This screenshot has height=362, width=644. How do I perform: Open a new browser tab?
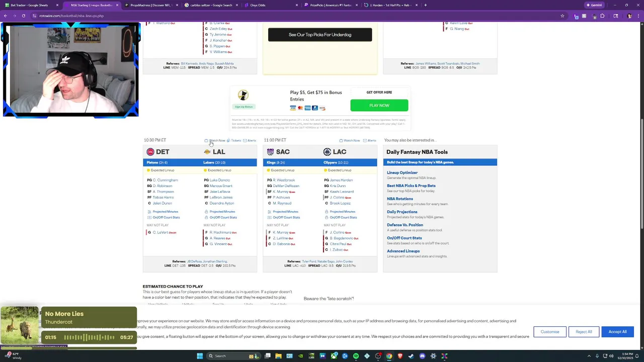426,5
